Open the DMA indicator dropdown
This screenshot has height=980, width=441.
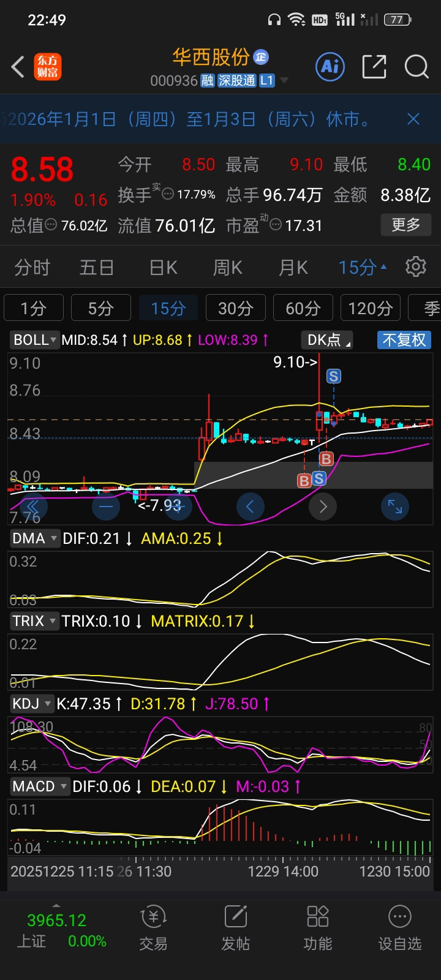click(34, 538)
